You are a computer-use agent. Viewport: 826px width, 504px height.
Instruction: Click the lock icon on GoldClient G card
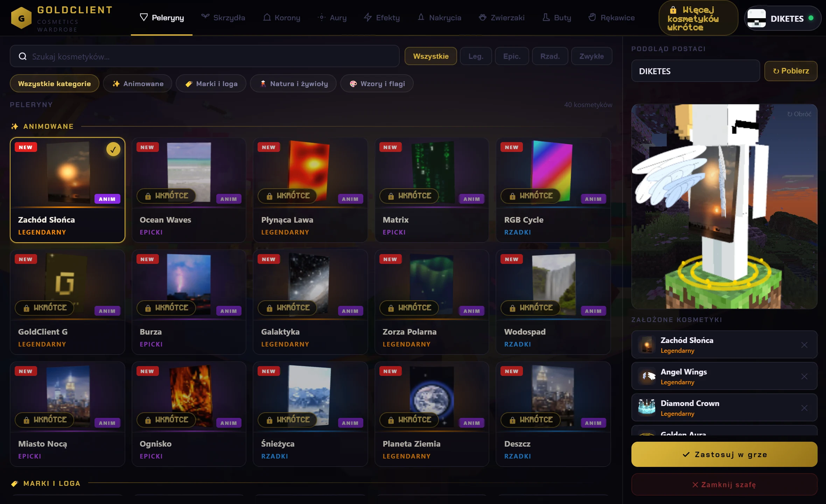click(26, 308)
